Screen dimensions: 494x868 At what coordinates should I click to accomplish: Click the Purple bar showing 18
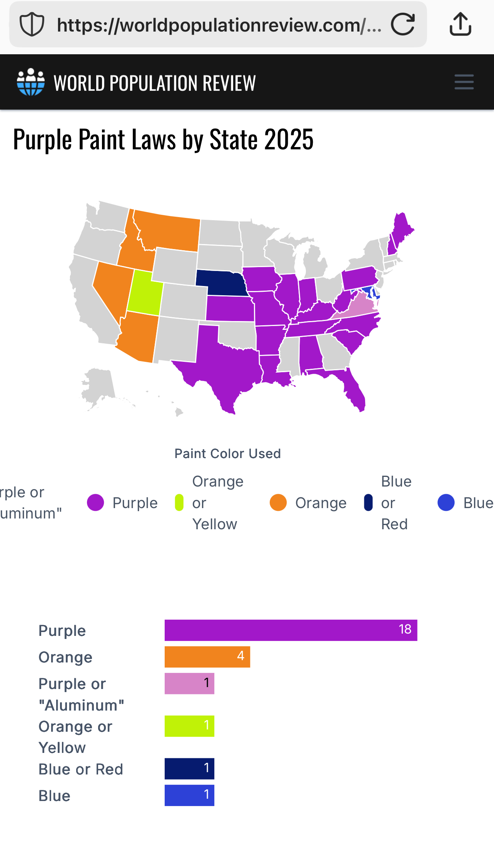290,630
